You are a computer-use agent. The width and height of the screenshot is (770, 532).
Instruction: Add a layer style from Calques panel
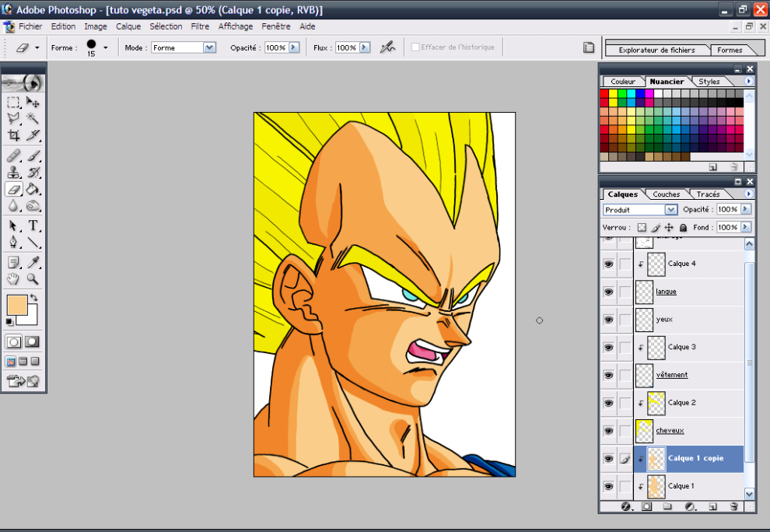625,506
